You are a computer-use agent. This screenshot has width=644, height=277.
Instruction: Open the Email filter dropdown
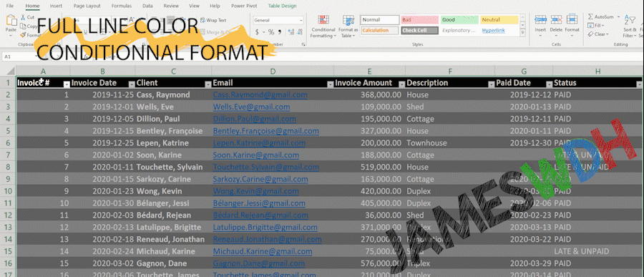(x=330, y=84)
